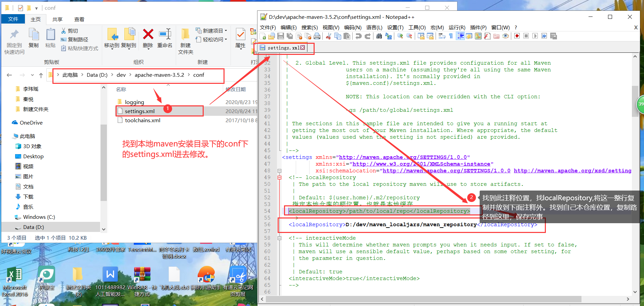Save the file with the Notepad++ Save icon

pyautogui.click(x=281, y=36)
